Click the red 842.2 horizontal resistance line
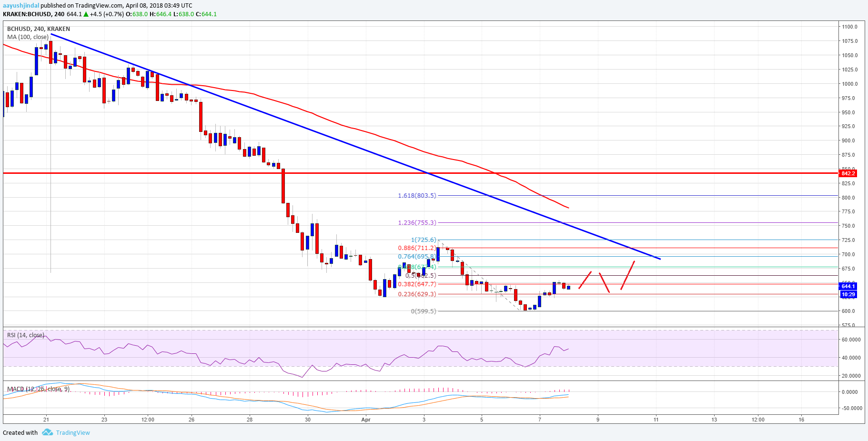868x441 pixels. 191,173
